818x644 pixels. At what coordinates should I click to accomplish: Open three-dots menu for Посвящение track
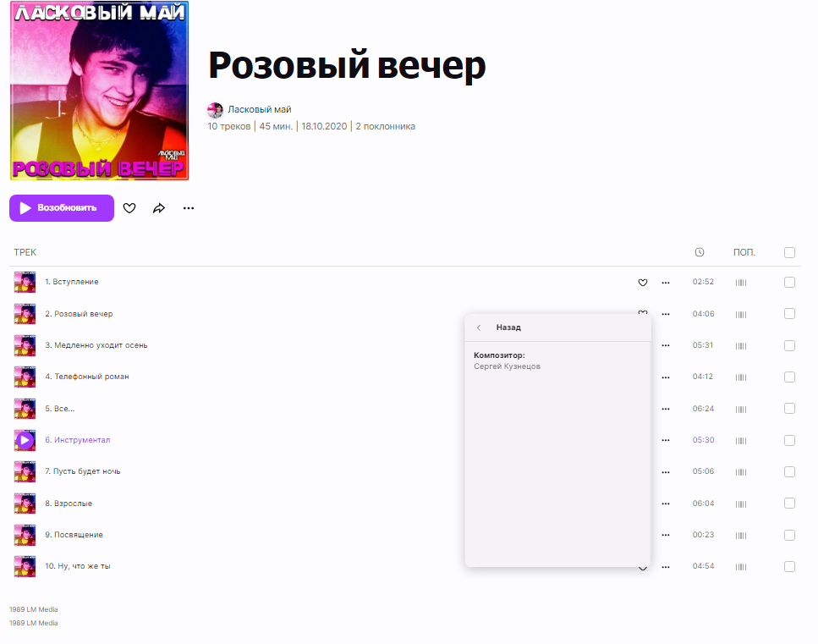click(666, 535)
